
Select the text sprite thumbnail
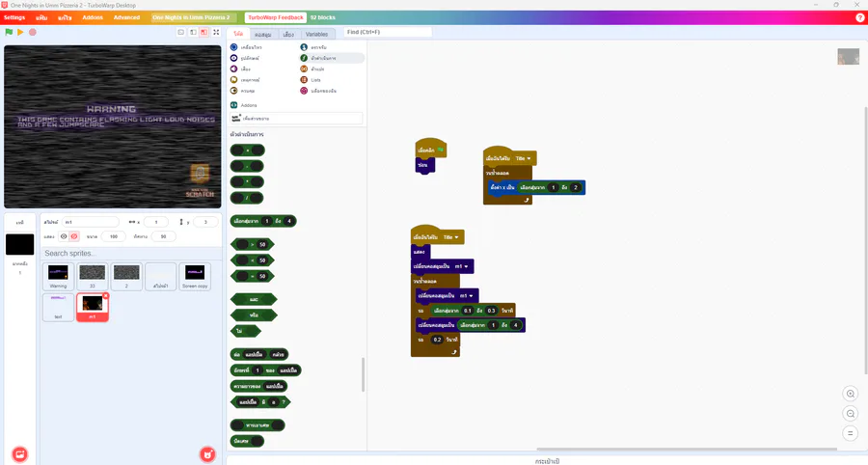pos(58,307)
